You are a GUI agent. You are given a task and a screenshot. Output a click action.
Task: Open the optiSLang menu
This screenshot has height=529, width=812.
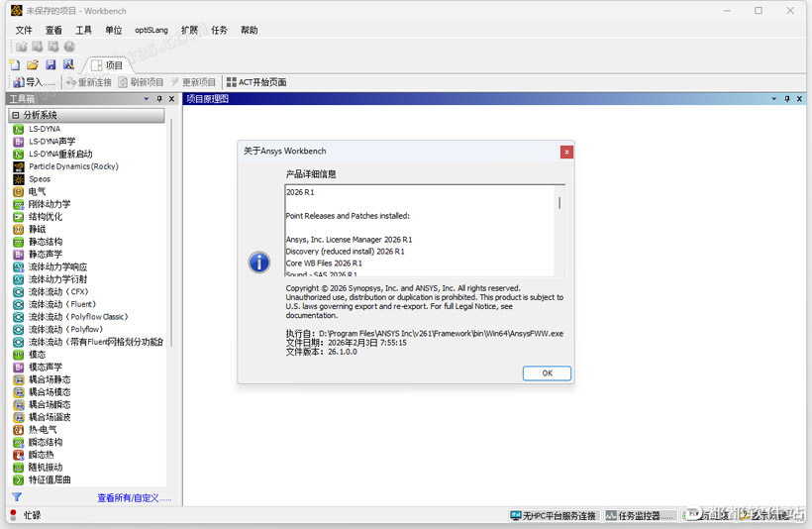pyautogui.click(x=152, y=30)
